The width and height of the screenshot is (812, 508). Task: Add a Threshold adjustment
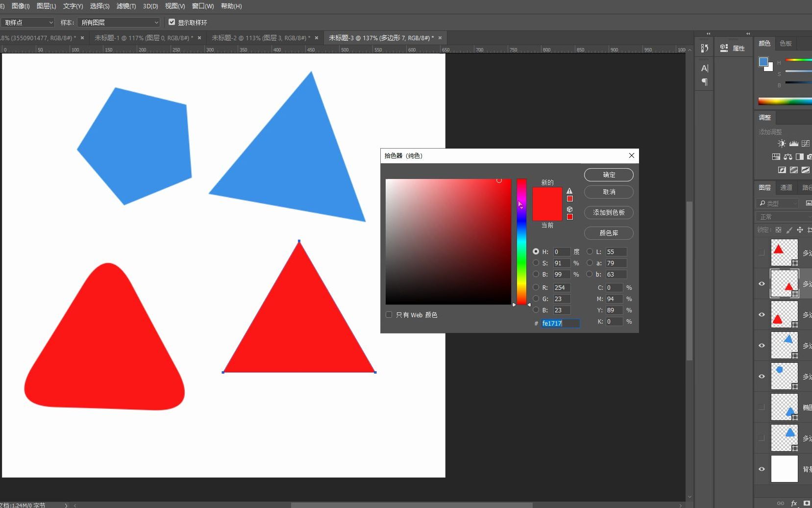(x=806, y=170)
